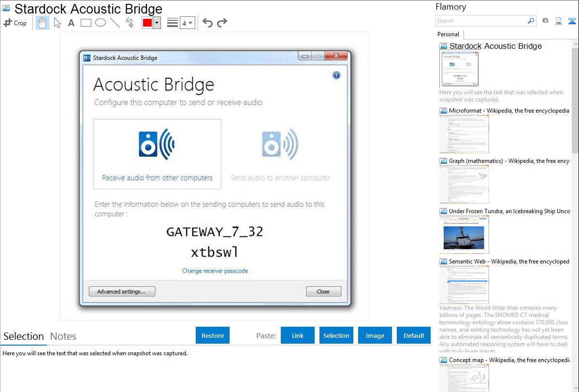Click the Semantic Web snapshot entry icon
Screen dimensions: 579x392
pos(444,261)
